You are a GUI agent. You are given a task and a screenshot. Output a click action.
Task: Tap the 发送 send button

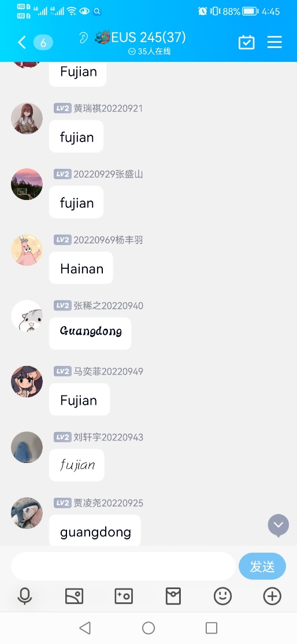click(x=262, y=567)
